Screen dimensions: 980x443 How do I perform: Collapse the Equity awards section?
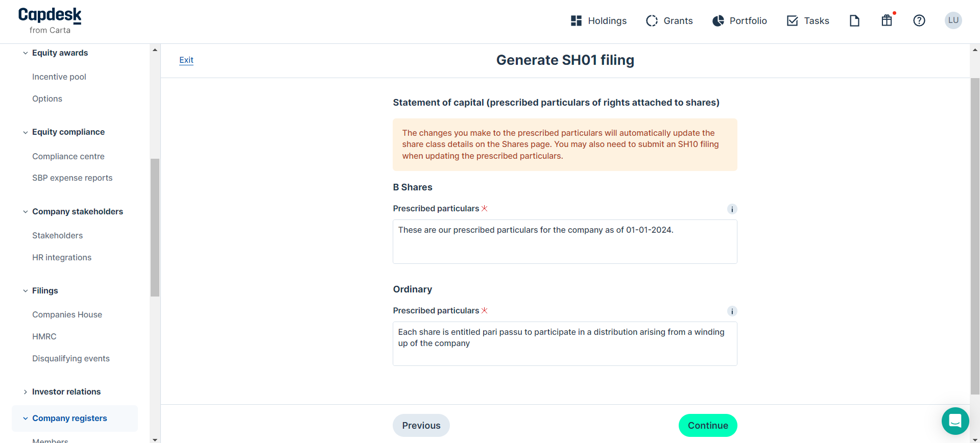(x=26, y=53)
